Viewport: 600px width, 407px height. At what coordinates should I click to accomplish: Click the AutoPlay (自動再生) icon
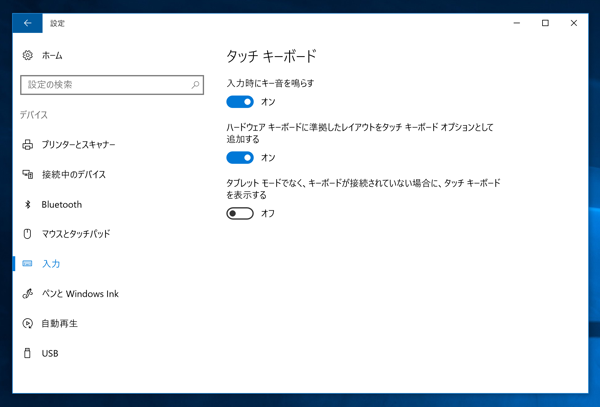click(x=28, y=324)
